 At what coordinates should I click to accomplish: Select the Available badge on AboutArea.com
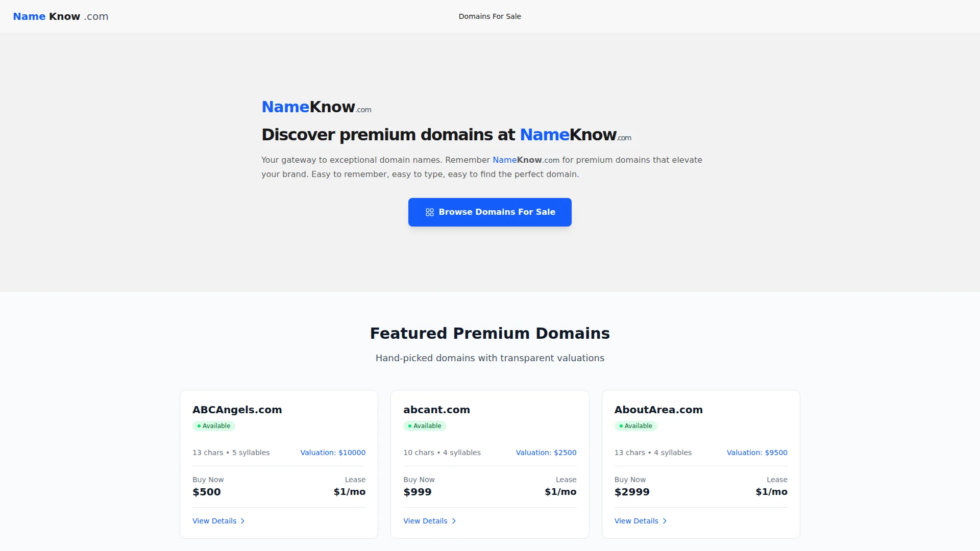coord(636,425)
